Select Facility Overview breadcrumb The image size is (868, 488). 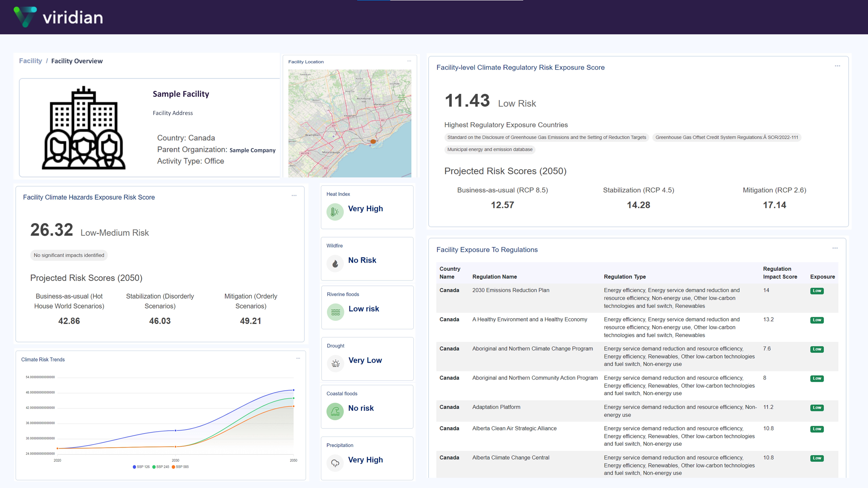click(x=77, y=61)
